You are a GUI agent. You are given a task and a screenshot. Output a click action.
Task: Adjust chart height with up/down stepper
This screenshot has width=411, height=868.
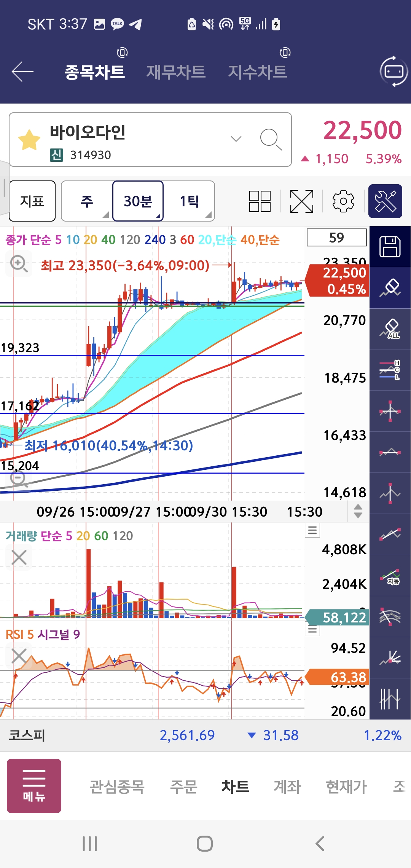[x=358, y=511]
